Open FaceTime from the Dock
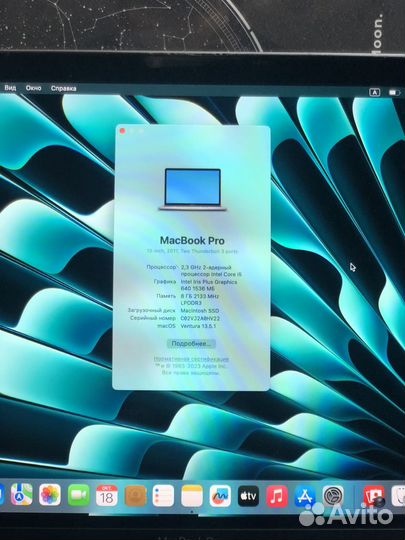The height and width of the screenshot is (540, 405). [79, 495]
